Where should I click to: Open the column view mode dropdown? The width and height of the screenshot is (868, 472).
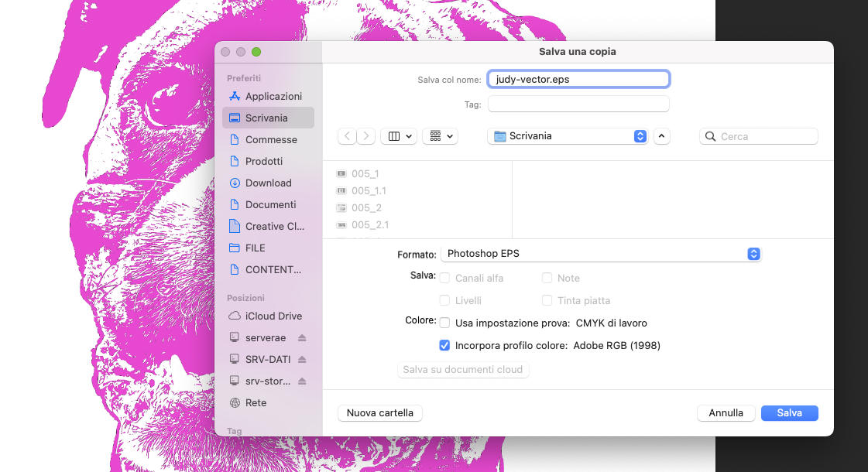click(x=400, y=136)
